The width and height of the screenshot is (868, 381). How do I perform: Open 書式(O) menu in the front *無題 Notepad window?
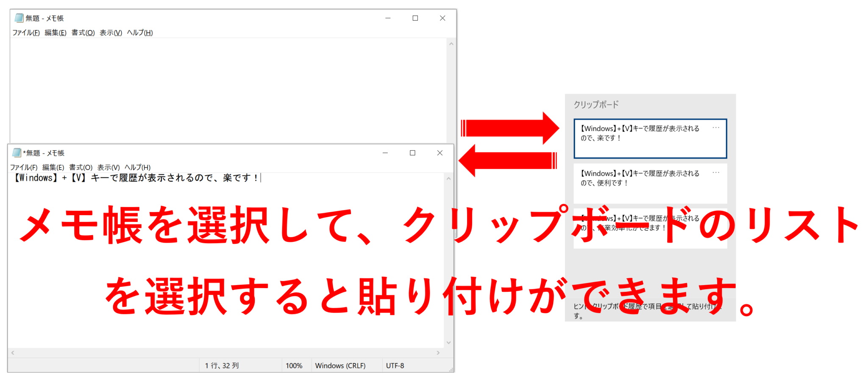tap(81, 167)
